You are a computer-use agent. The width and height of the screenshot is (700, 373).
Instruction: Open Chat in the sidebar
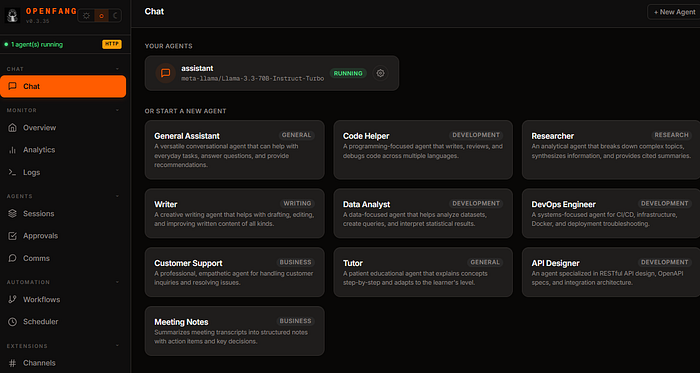pos(63,86)
